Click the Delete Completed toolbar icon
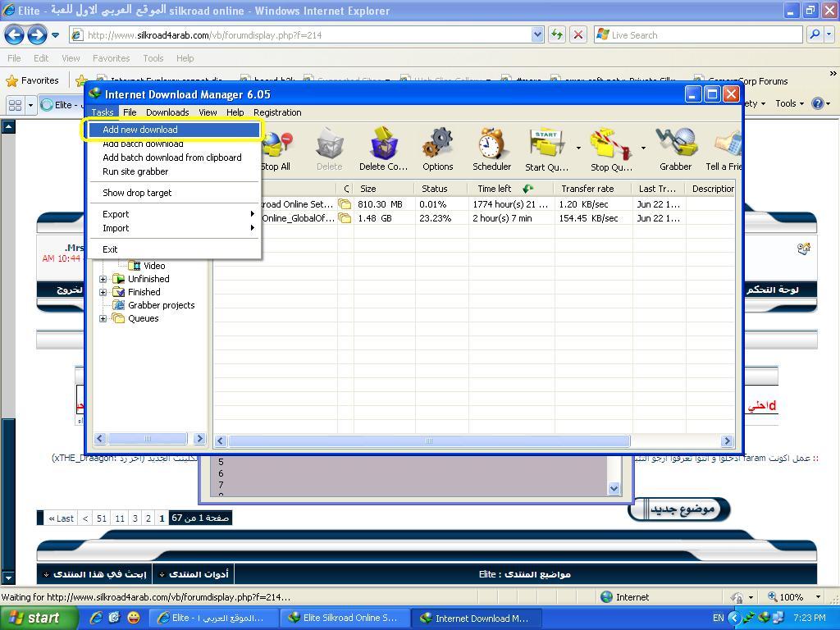 point(384,144)
